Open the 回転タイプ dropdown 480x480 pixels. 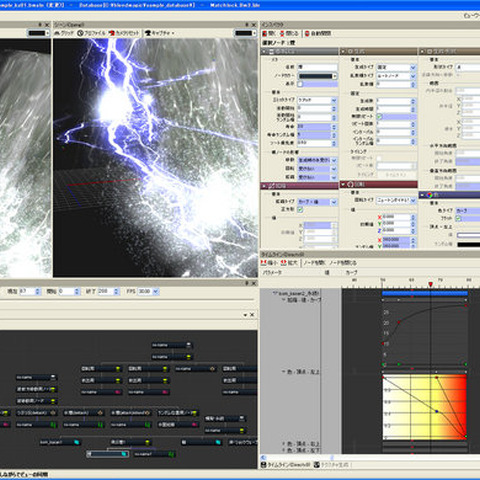413,200
